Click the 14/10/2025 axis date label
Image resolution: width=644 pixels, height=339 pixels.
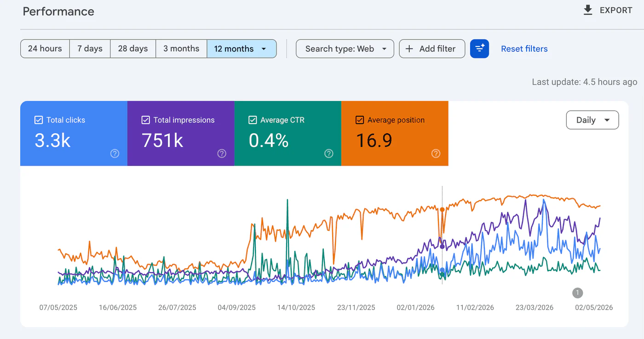point(296,307)
